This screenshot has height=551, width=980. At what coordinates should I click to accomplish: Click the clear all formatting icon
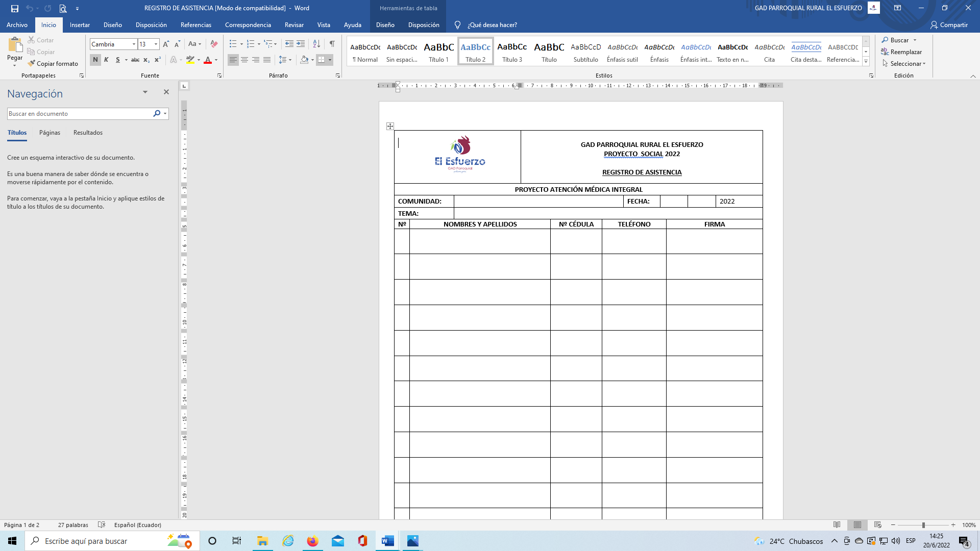[x=214, y=44]
